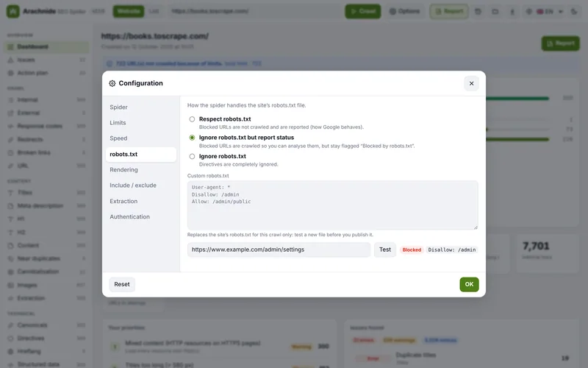Click the Structured data icon in the sidebar
The height and width of the screenshot is (368, 588).
tap(10, 364)
